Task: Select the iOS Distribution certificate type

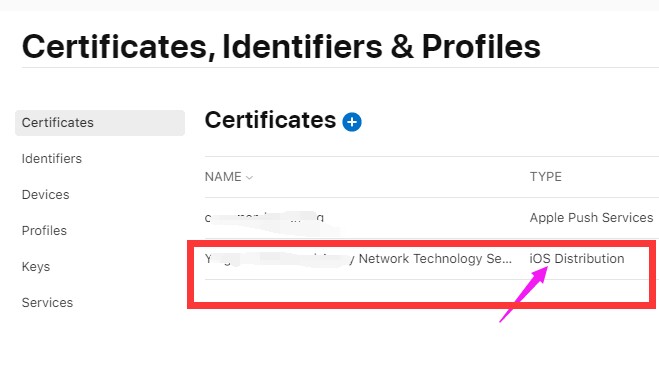Action: pyautogui.click(x=577, y=259)
